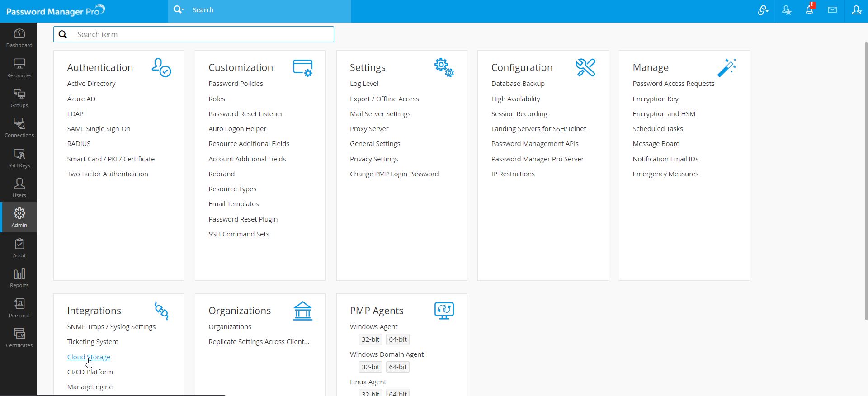The height and width of the screenshot is (396, 868).
Task: Open the user account menu icon
Action: point(856,10)
